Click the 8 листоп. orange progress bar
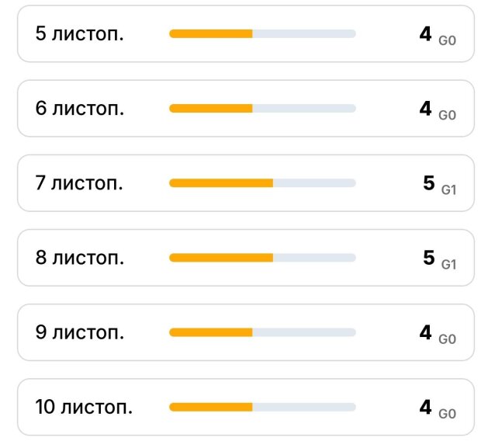The image size is (481, 448). 262,257
